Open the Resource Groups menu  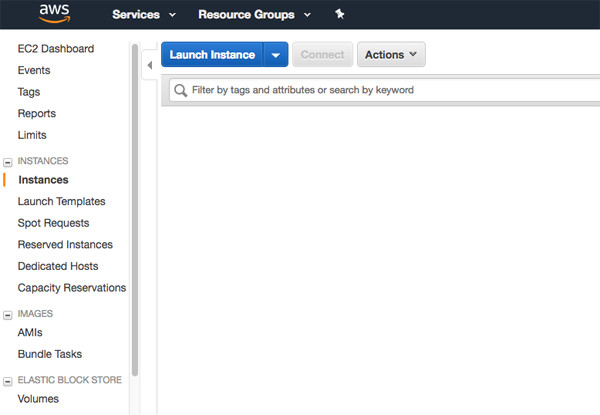(254, 15)
